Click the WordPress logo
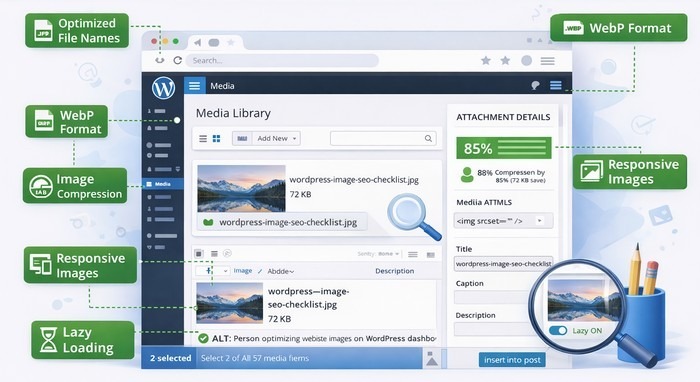Image resolution: width=700 pixels, height=382 pixels. pyautogui.click(x=163, y=88)
